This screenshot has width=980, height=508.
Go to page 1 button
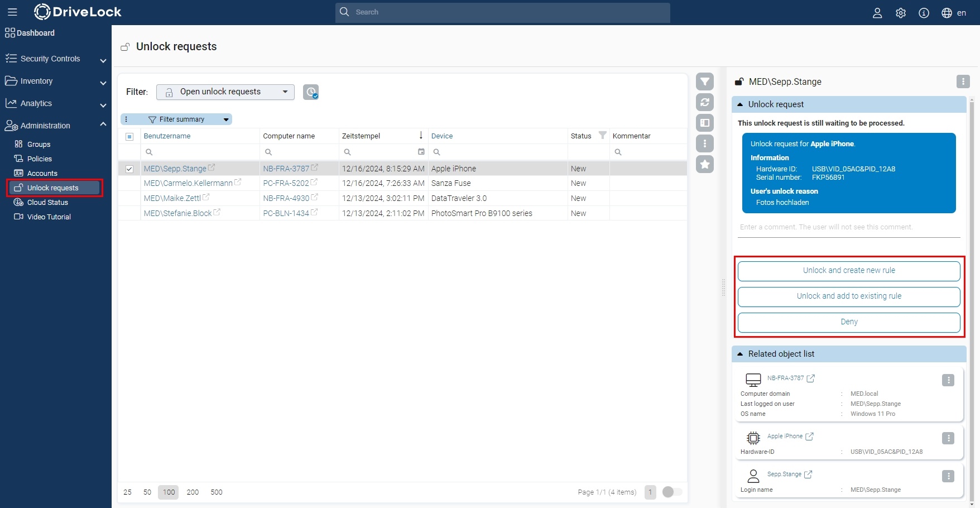(x=650, y=492)
